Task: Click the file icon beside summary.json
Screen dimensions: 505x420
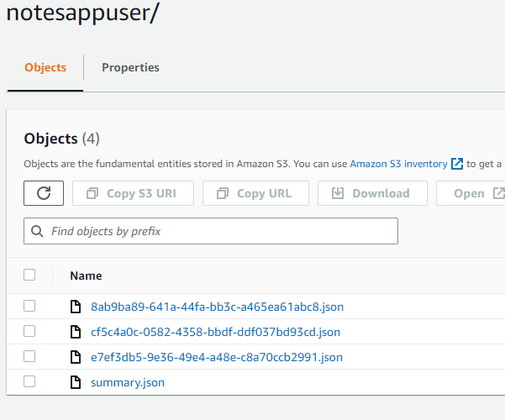Action: pyautogui.click(x=76, y=382)
